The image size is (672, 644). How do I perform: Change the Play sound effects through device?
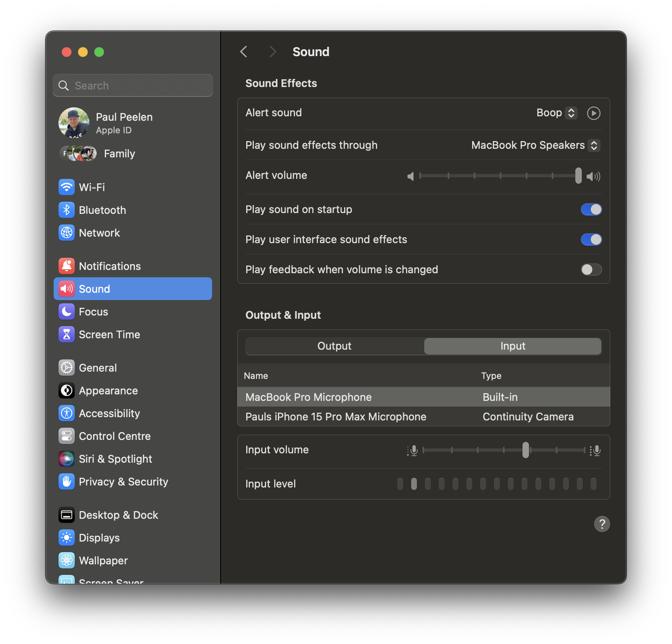(x=535, y=145)
